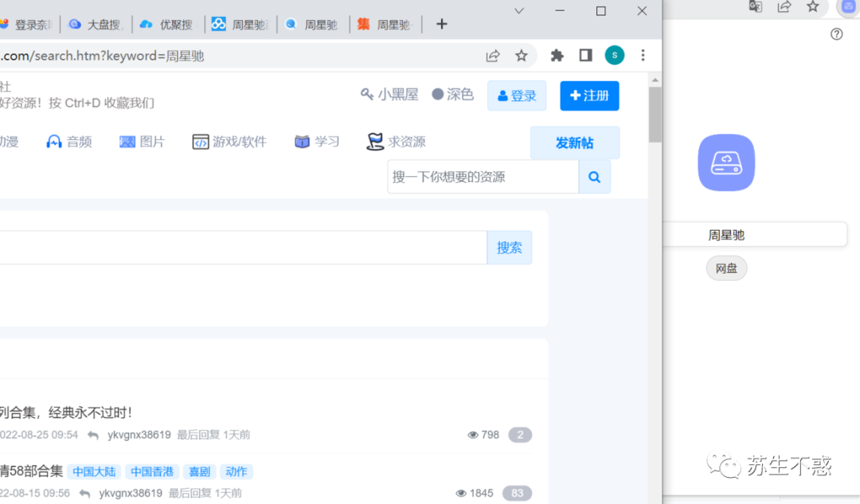Select the 中国大陆 tag

94,471
